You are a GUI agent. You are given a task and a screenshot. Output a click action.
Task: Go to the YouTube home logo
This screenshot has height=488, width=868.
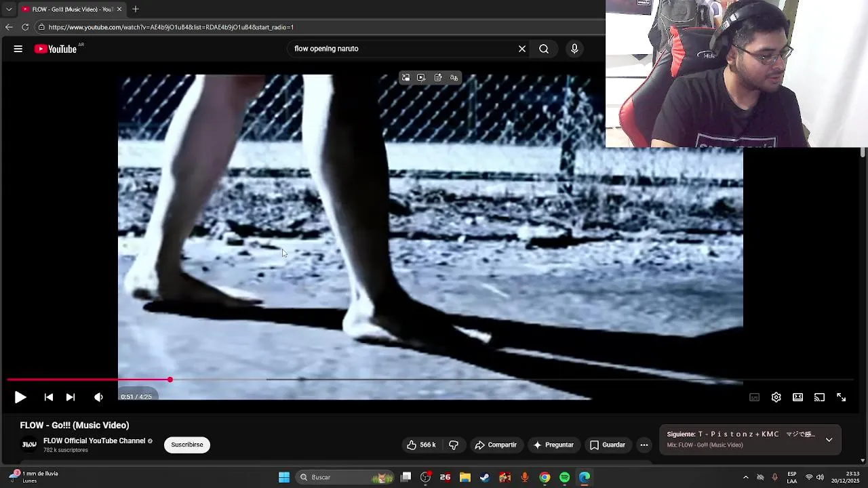coord(56,49)
